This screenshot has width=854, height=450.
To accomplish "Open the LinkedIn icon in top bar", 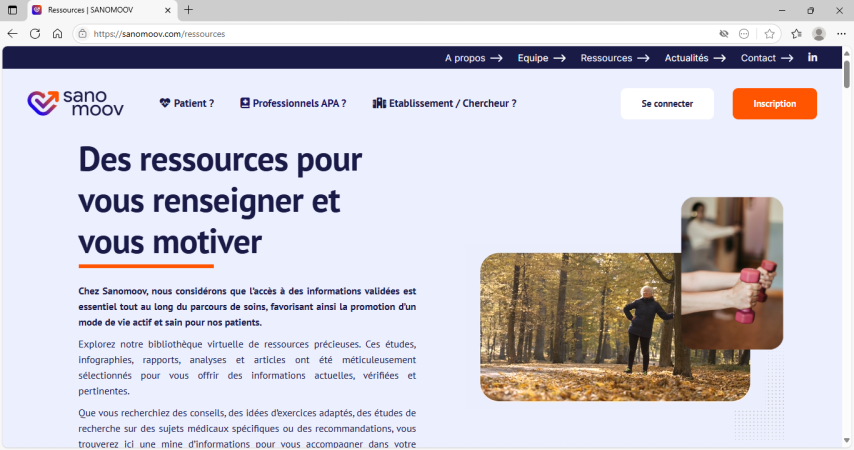I will pyautogui.click(x=812, y=58).
